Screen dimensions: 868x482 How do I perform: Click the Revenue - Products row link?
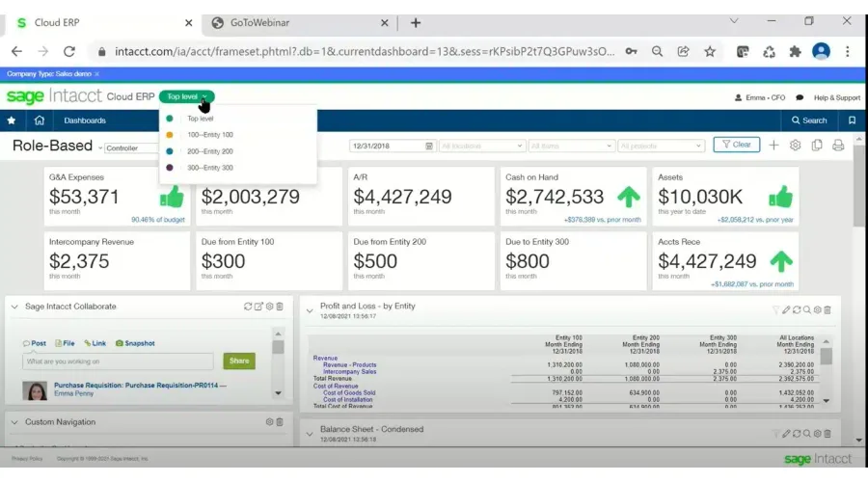[349, 364]
